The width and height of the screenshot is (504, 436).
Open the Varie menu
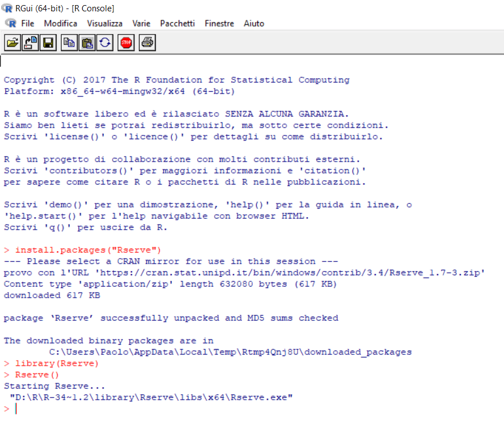click(x=141, y=23)
